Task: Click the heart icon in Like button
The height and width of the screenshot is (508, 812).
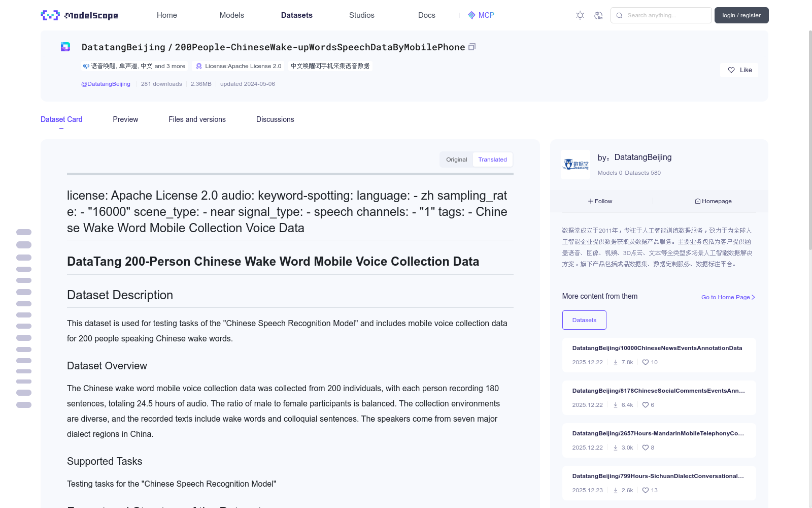Action: pyautogui.click(x=731, y=70)
